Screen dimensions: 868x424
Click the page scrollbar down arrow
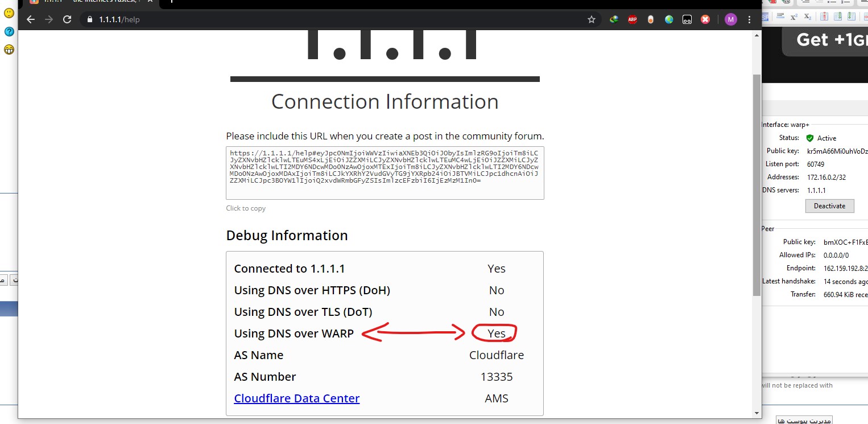[x=757, y=413]
